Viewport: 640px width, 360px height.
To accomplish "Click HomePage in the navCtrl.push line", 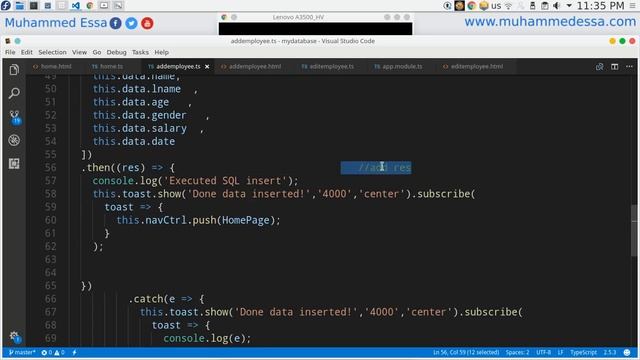I will [x=246, y=220].
